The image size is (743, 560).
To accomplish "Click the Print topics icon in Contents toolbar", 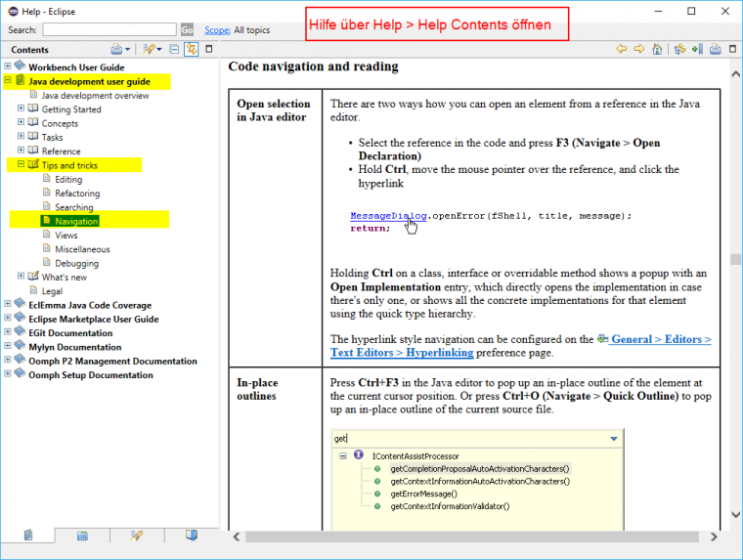I will tap(116, 49).
